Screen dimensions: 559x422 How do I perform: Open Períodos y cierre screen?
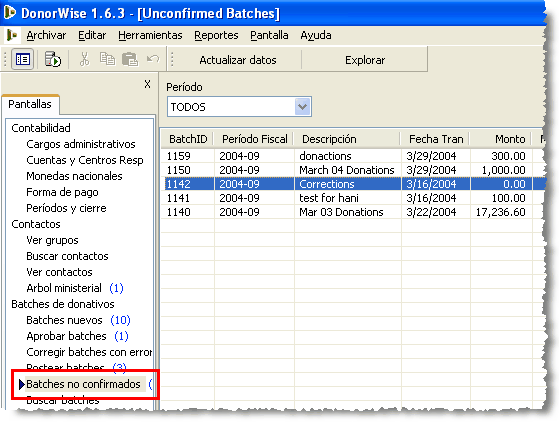(66, 208)
